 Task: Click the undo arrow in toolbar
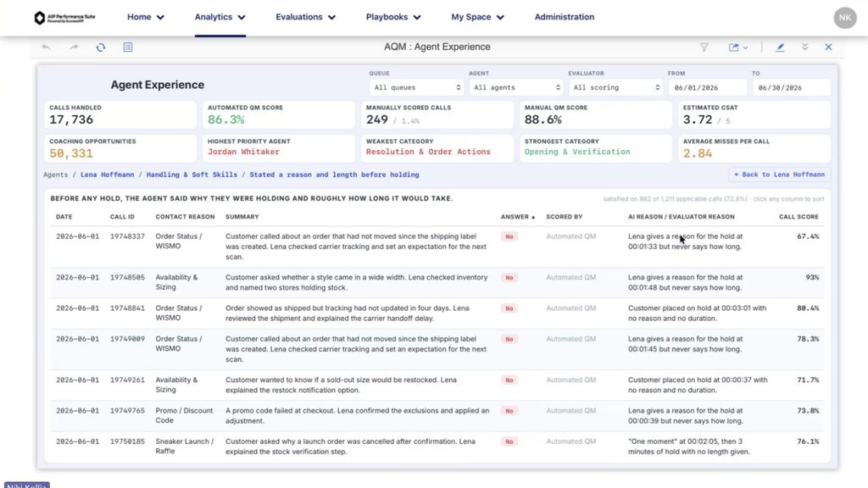(47, 47)
